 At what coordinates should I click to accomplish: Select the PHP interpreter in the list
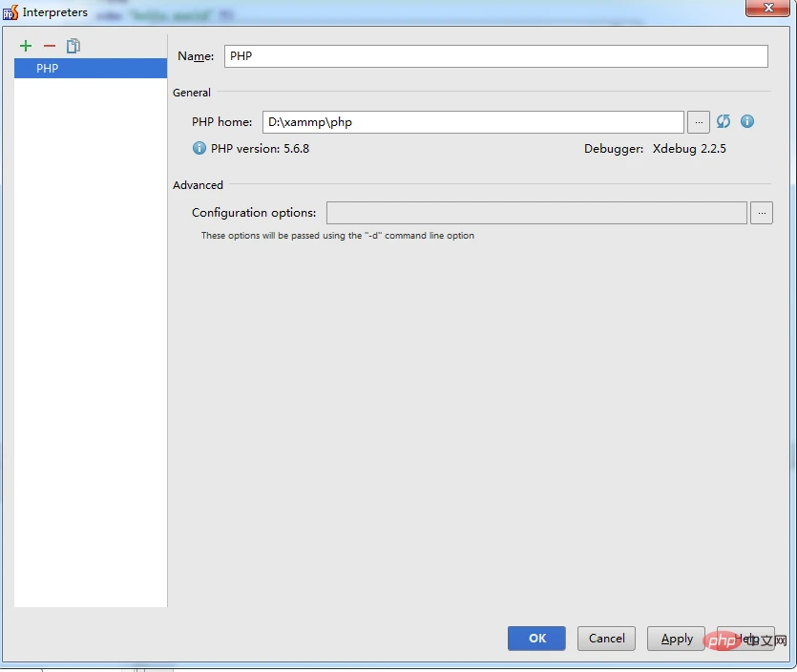point(90,69)
